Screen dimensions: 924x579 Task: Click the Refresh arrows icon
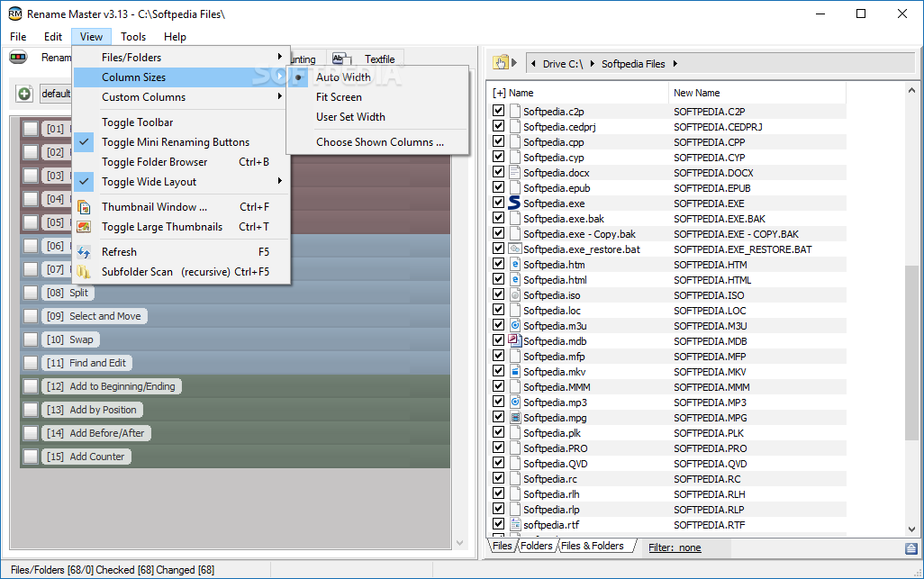pyautogui.click(x=85, y=252)
